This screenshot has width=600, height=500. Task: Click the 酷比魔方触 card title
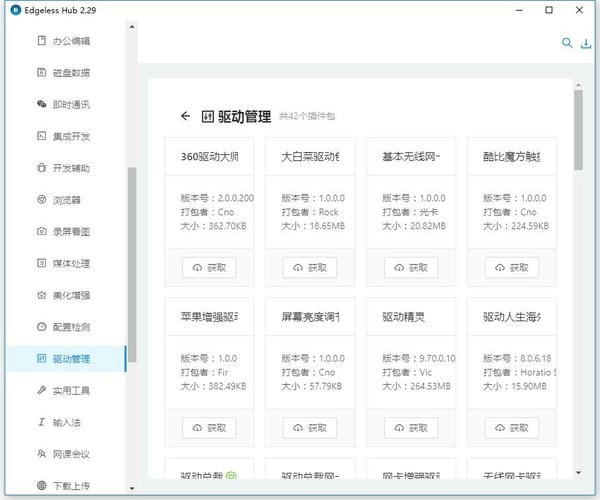coord(512,156)
